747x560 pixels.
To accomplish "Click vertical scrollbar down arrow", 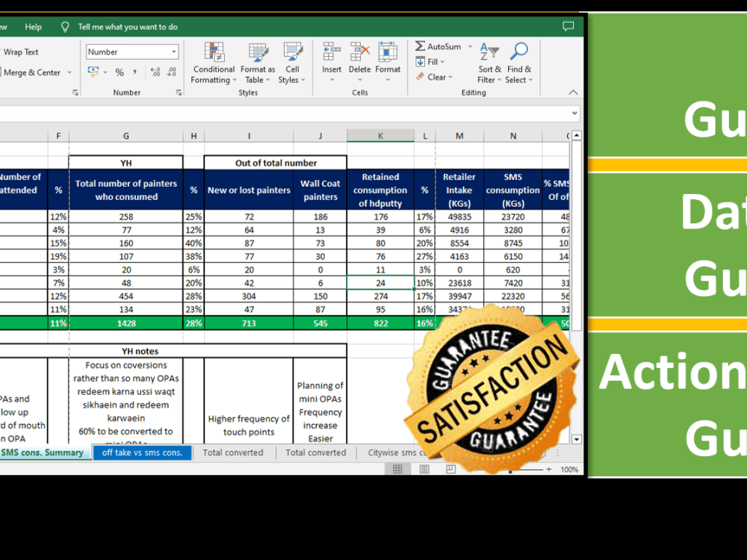I will [x=577, y=440].
